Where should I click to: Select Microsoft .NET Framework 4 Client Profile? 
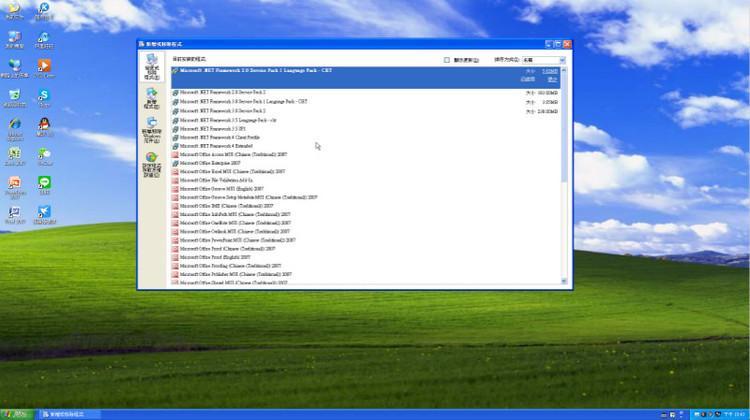366,137
